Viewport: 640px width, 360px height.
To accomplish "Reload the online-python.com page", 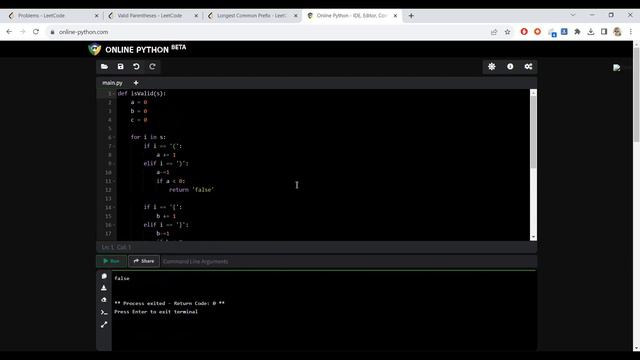I will pyautogui.click(x=36, y=31).
